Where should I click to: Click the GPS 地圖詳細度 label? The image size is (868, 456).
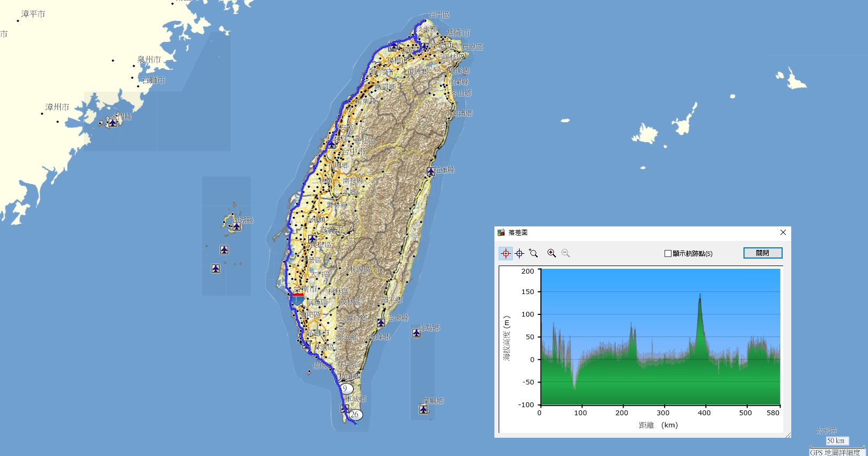835,452
